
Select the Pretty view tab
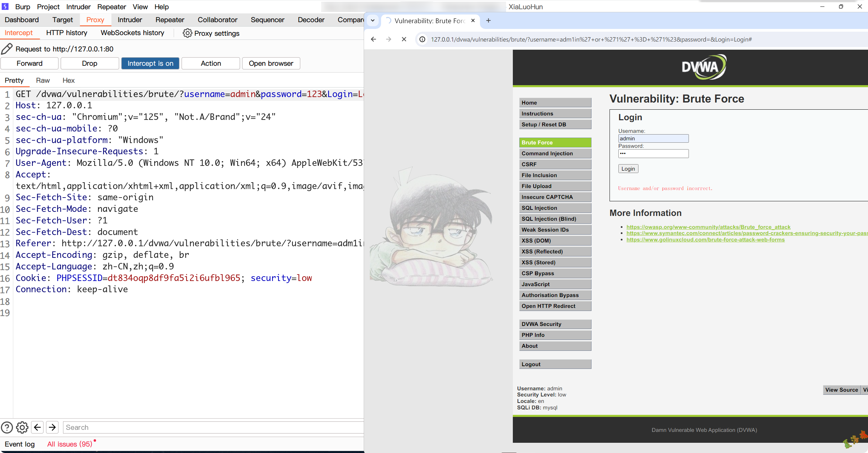click(x=14, y=80)
